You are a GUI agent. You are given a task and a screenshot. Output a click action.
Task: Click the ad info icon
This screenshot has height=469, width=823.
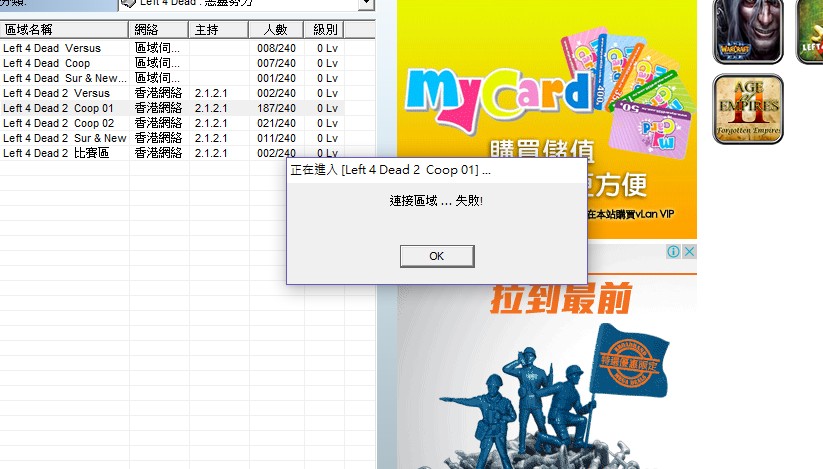673,252
